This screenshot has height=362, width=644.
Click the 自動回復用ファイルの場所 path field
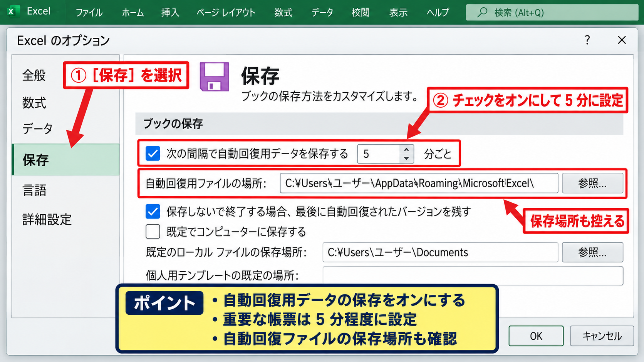point(419,183)
